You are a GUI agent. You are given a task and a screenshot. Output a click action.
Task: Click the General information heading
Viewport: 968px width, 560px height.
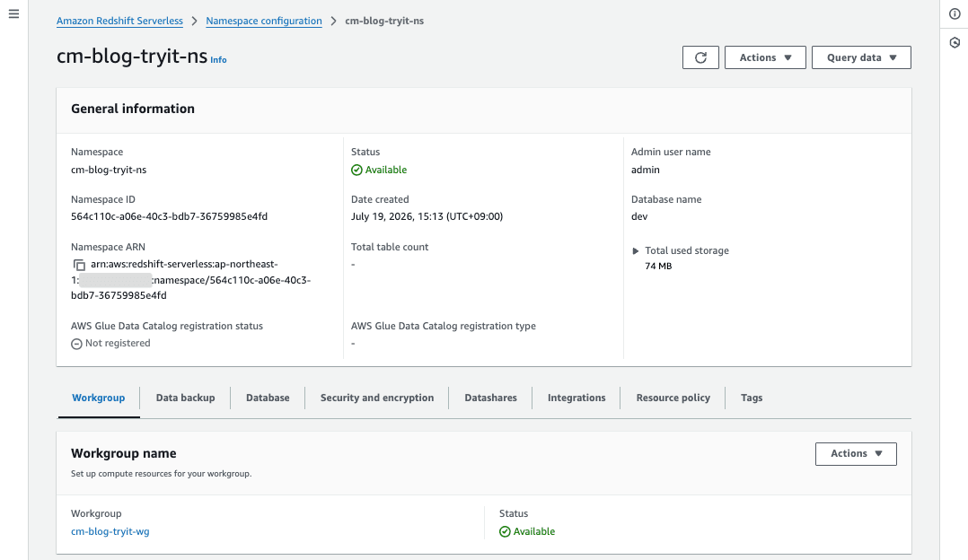[133, 109]
